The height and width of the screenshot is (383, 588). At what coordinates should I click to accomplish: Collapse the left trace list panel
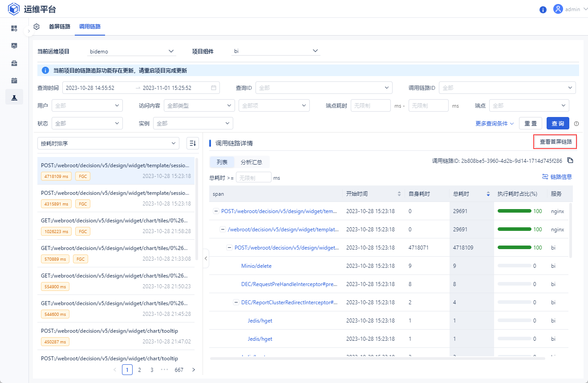click(206, 258)
